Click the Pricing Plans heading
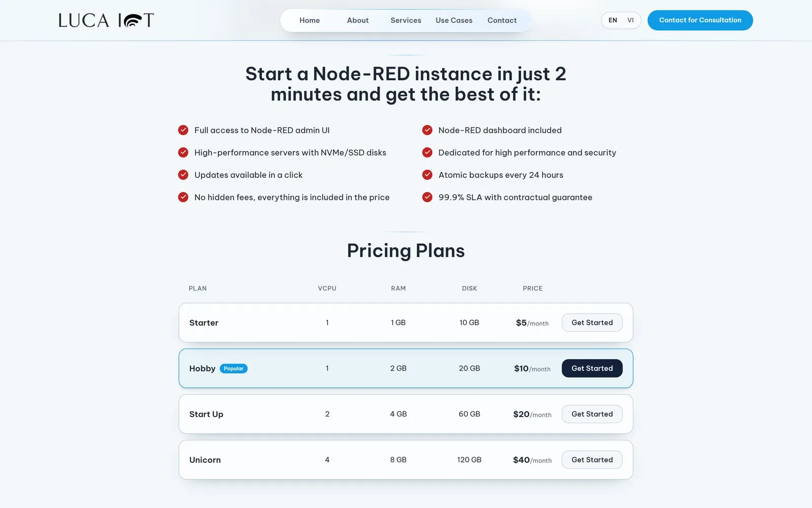 [406, 251]
